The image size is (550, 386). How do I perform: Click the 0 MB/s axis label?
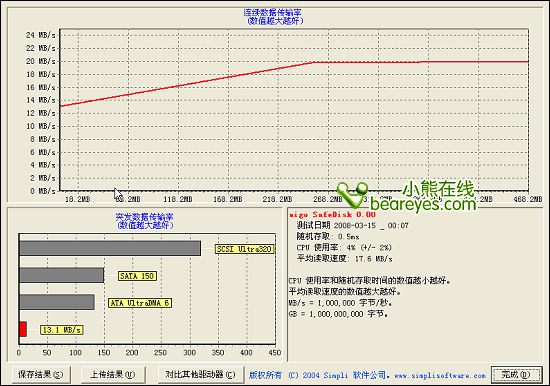click(43, 191)
